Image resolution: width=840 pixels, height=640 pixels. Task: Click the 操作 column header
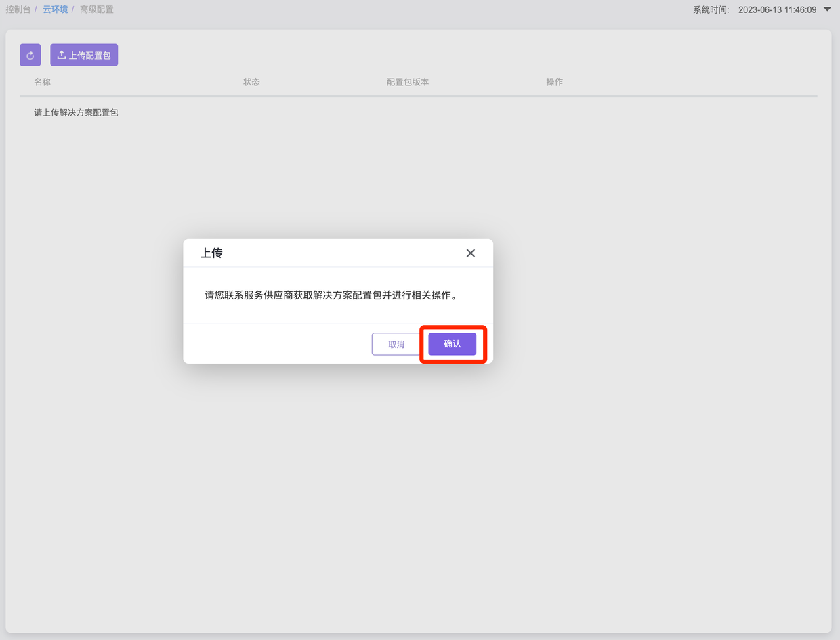[554, 82]
